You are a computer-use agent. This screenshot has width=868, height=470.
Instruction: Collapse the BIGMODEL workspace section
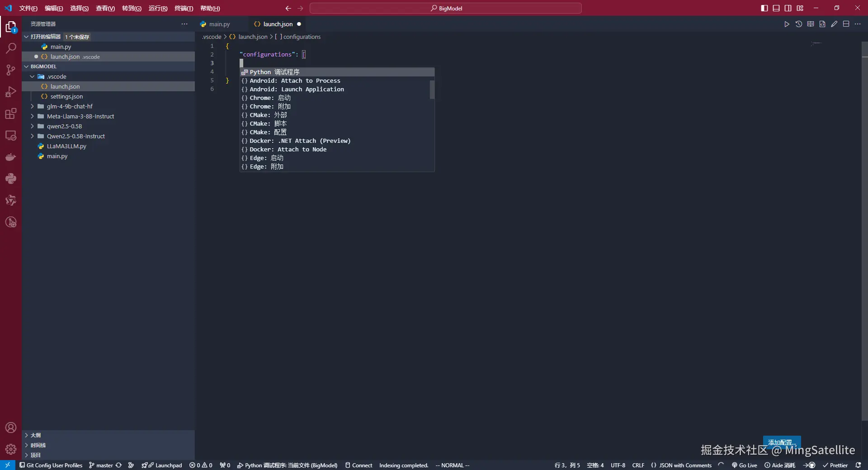click(26, 66)
